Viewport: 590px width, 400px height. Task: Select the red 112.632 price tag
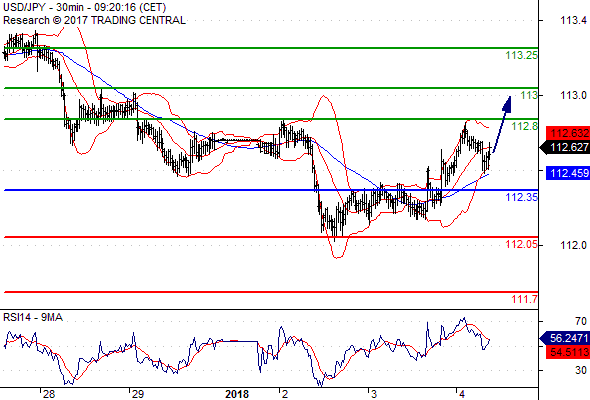click(x=568, y=133)
